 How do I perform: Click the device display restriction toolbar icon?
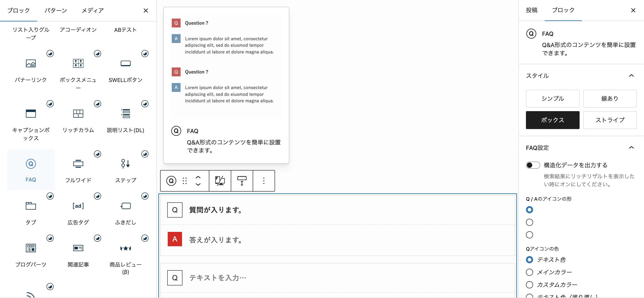click(220, 181)
